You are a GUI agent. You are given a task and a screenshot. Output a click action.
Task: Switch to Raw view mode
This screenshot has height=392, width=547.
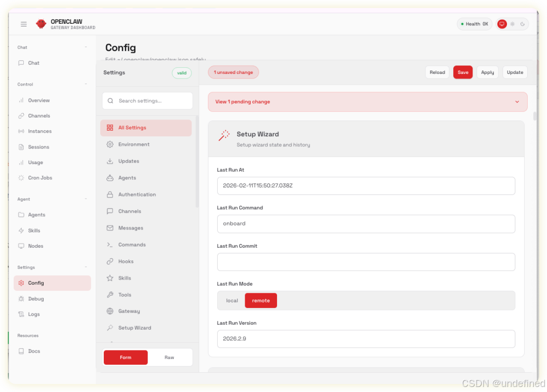coord(169,358)
